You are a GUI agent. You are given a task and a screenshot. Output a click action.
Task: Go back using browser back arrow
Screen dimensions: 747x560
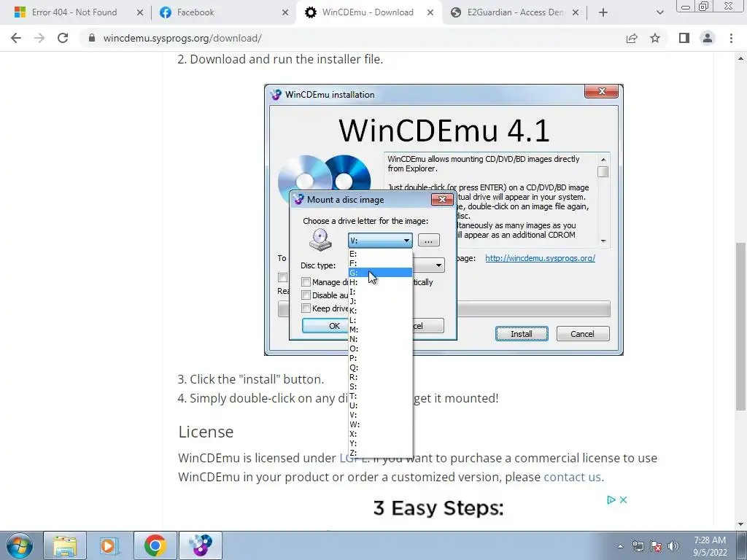coord(16,38)
